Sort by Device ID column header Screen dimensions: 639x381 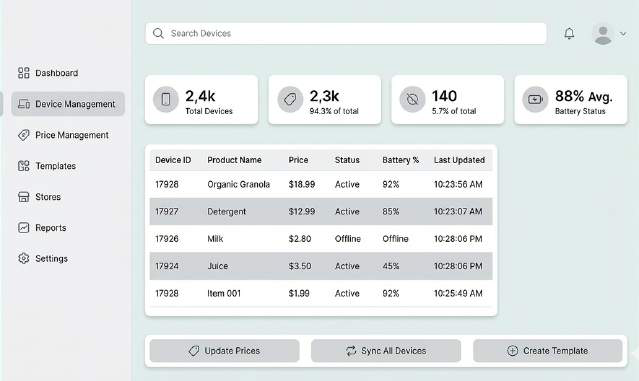point(173,160)
